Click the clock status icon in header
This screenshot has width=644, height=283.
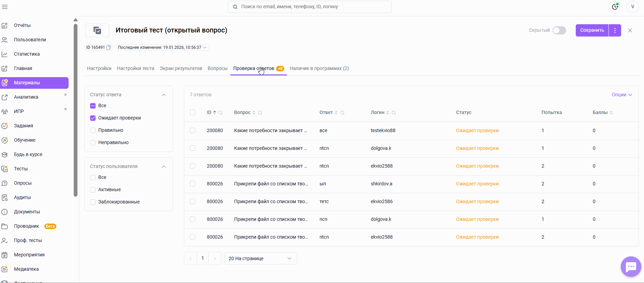tap(615, 7)
